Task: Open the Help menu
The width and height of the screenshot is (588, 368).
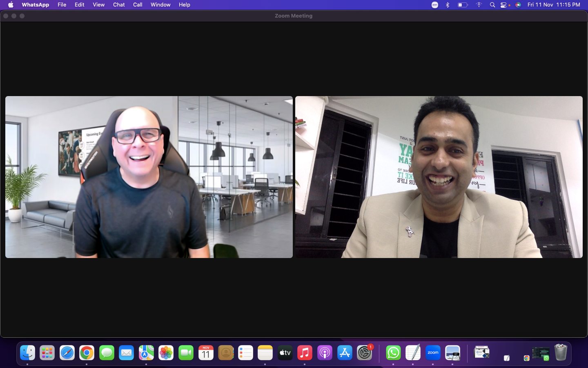Action: tap(184, 5)
